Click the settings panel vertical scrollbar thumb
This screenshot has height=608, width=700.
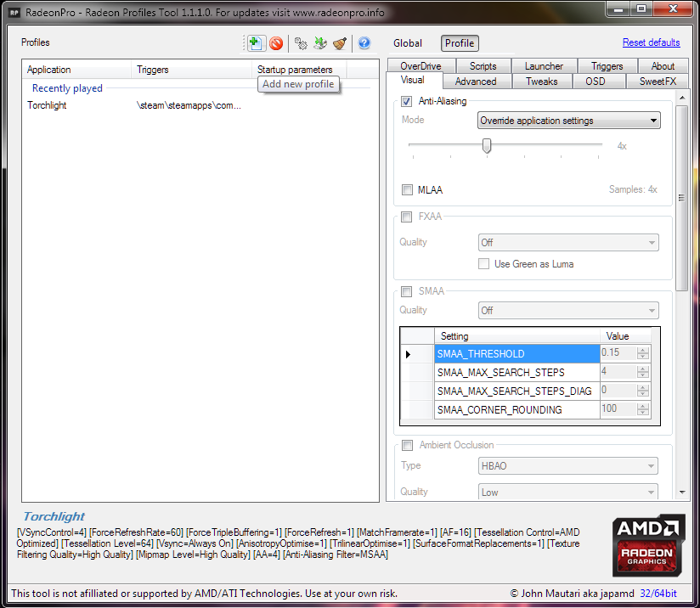(x=681, y=198)
